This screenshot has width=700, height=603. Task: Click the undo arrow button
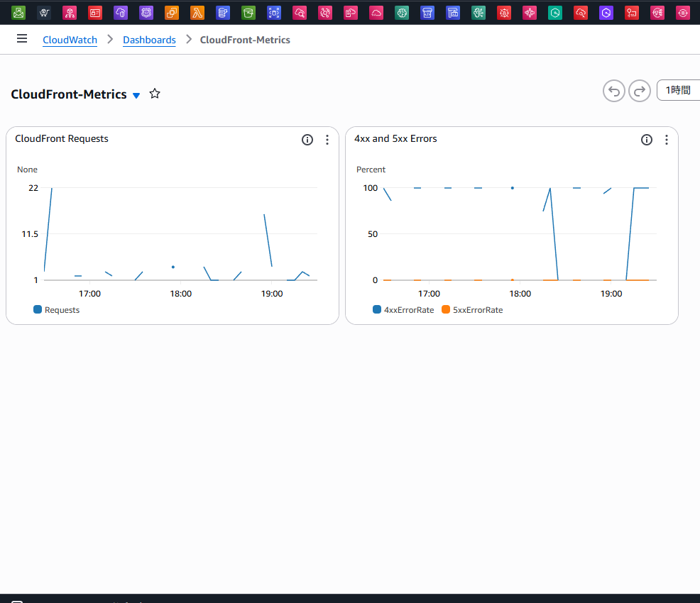(614, 91)
